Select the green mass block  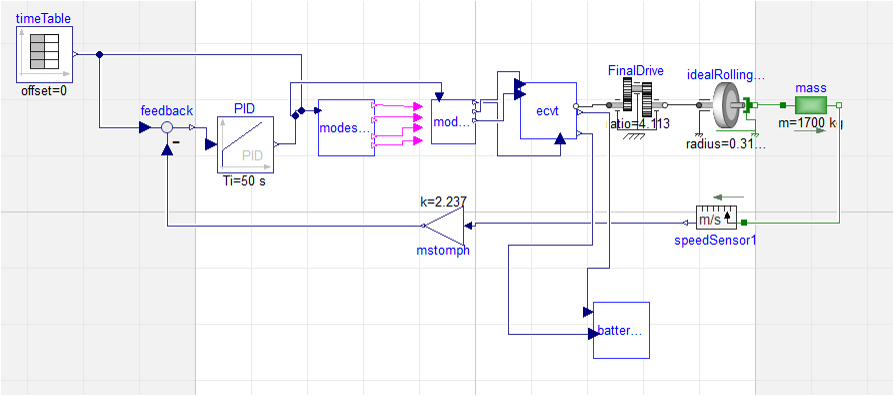pyautogui.click(x=811, y=105)
